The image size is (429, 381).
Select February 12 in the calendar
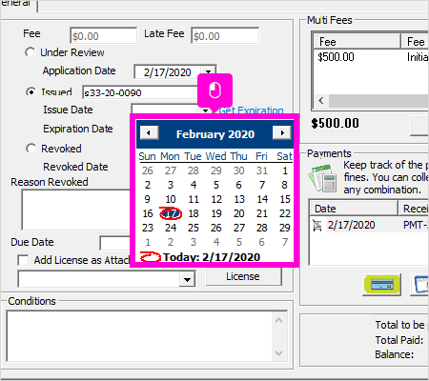[216, 199]
